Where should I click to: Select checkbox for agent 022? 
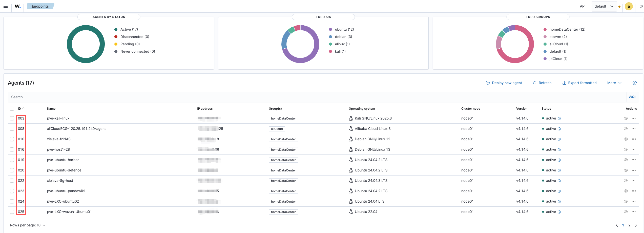click(12, 181)
